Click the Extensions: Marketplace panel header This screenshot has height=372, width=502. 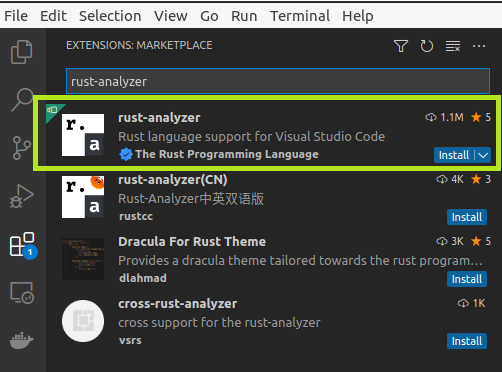[139, 45]
